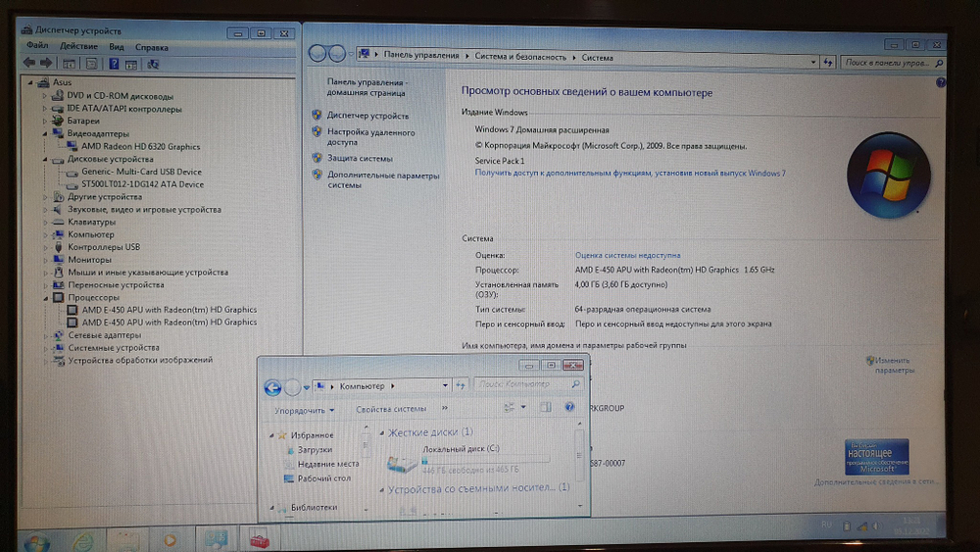Collapse the Видеоадаптеры node
This screenshot has width=980, height=552.
click(x=45, y=133)
